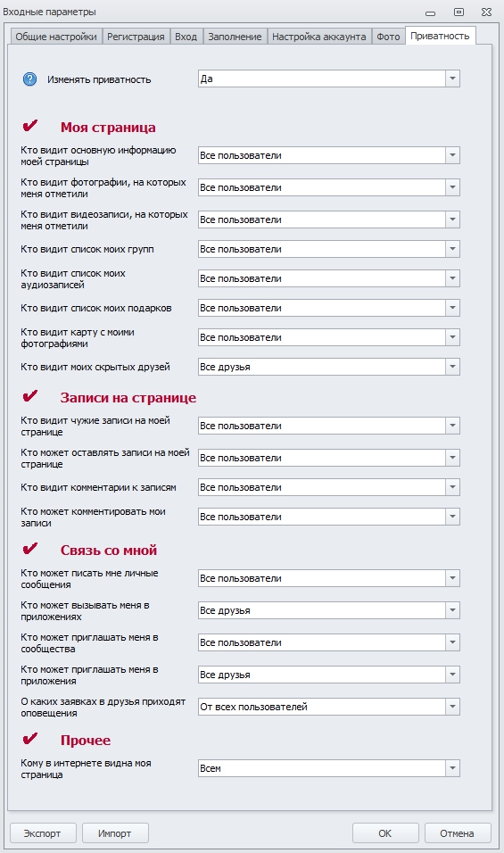This screenshot has height=853, width=504.
Task: Click the Экспорт button
Action: (43, 832)
